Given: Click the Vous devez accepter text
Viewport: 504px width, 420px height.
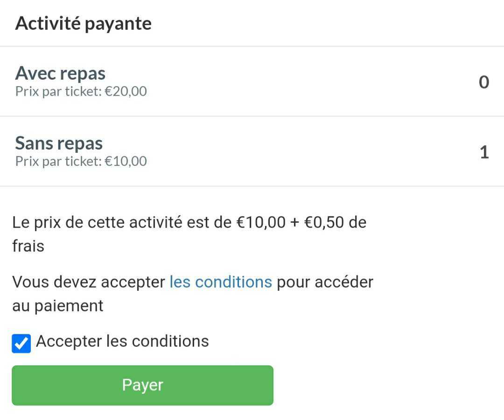Looking at the screenshot, I should coord(89,282).
